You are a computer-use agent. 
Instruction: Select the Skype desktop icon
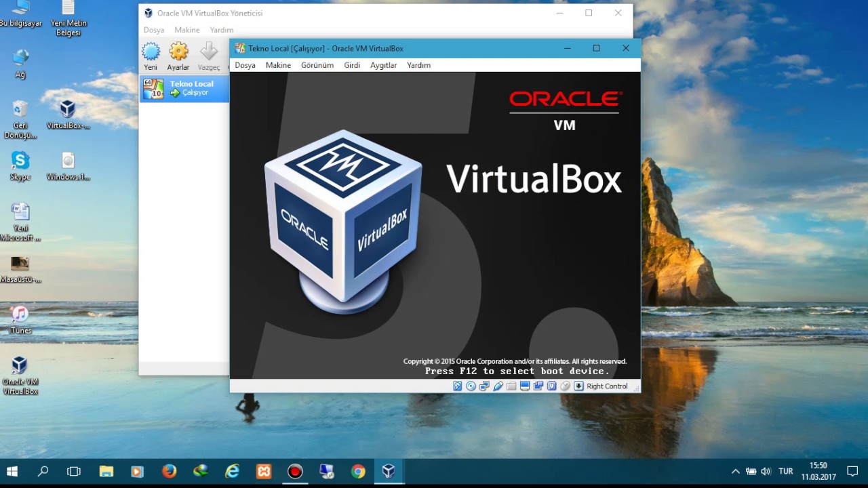[20, 166]
